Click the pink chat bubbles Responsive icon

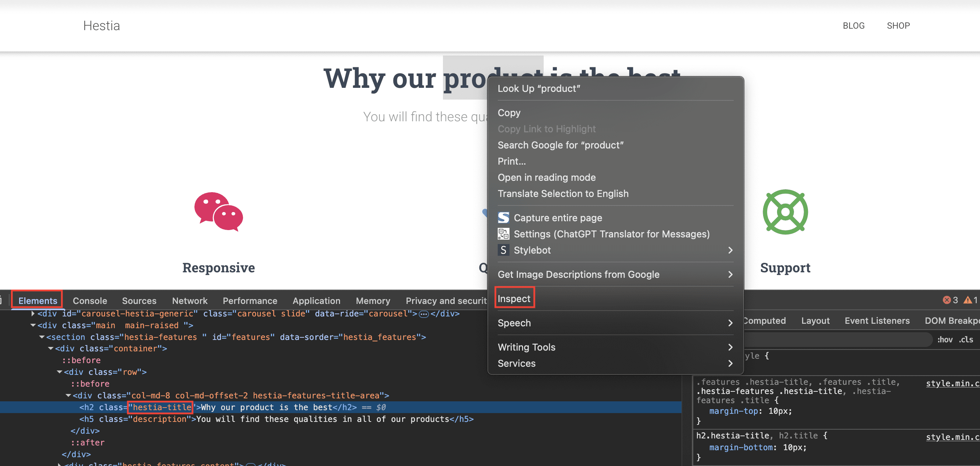tap(218, 212)
